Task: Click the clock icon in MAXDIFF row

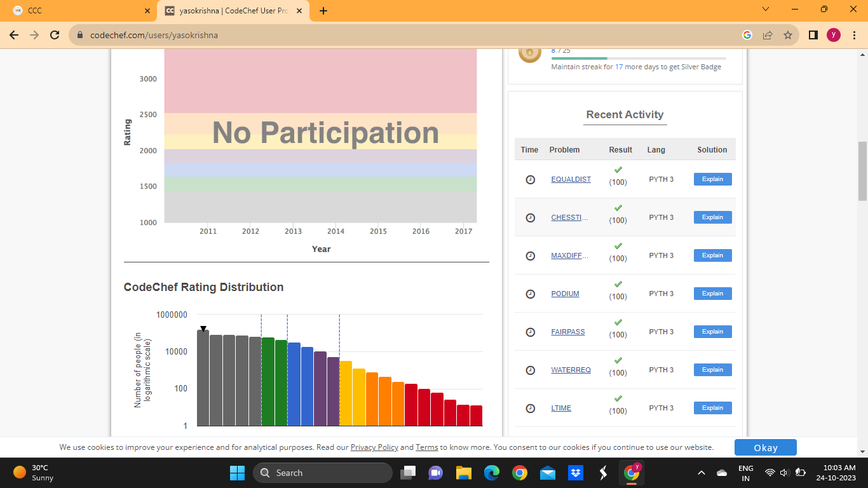Action: (x=531, y=256)
